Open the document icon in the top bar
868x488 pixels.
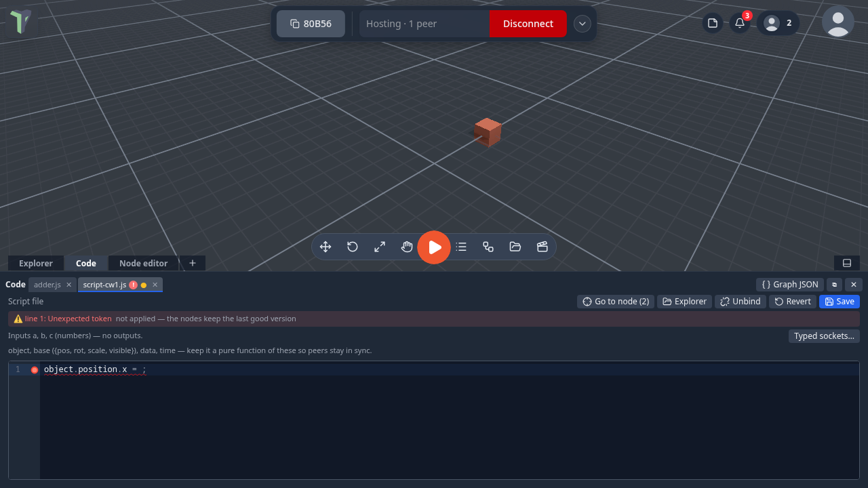[x=713, y=23]
